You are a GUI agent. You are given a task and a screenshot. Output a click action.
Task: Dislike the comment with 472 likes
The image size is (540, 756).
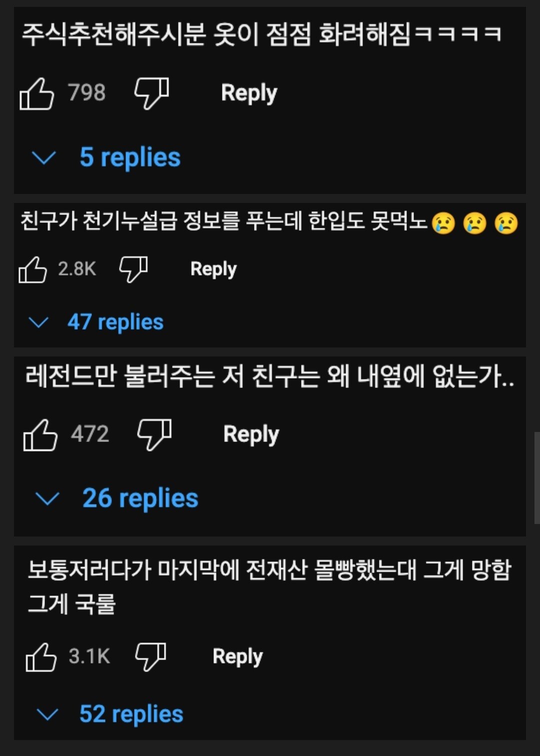point(154,434)
